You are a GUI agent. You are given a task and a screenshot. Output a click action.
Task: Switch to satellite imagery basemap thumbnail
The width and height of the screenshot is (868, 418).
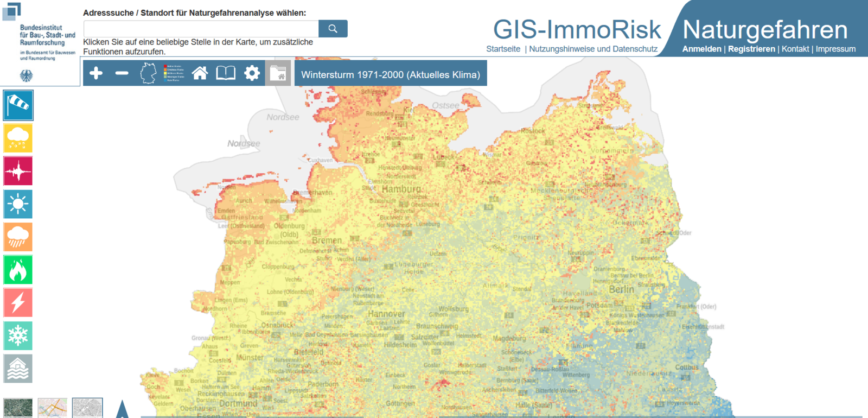tap(18, 408)
